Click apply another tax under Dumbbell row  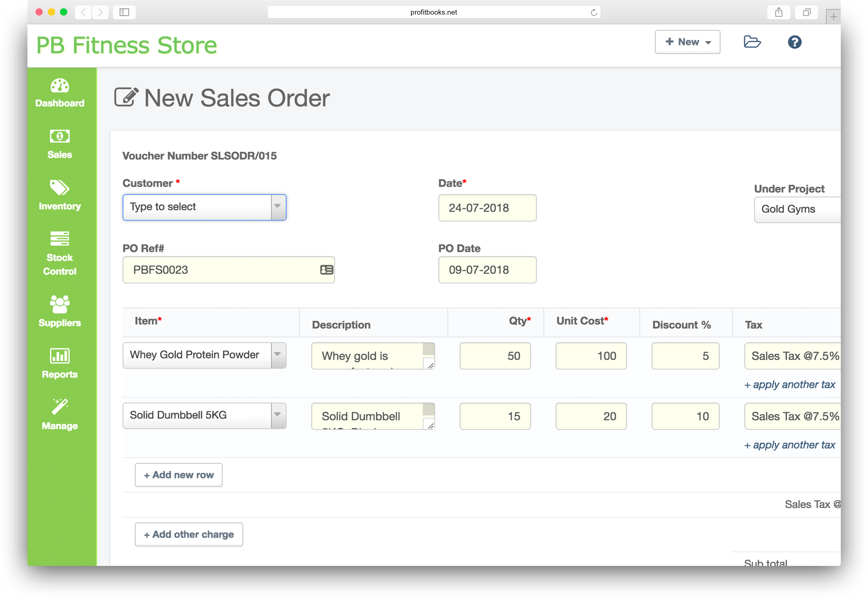click(789, 445)
